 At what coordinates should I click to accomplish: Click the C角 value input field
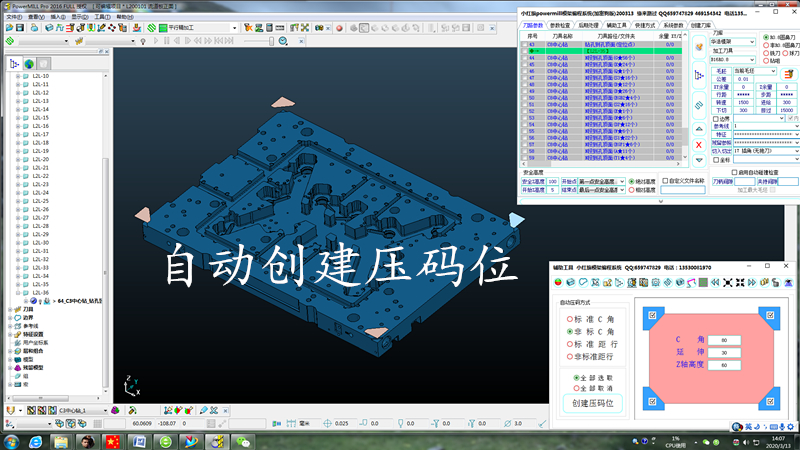[x=724, y=340]
